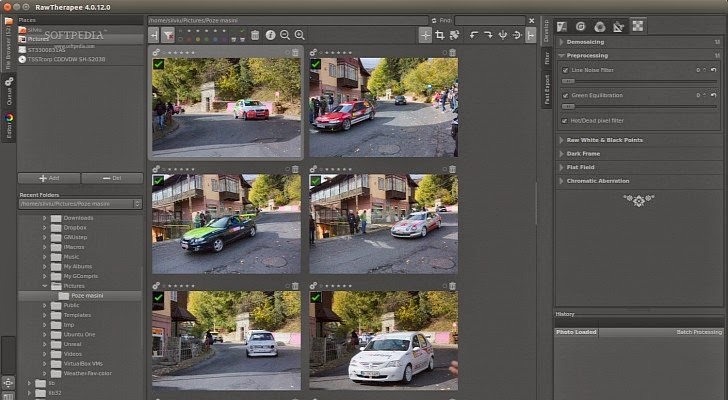Open the Detail tools tab icon
This screenshot has width=728, height=400.
pos(580,26)
